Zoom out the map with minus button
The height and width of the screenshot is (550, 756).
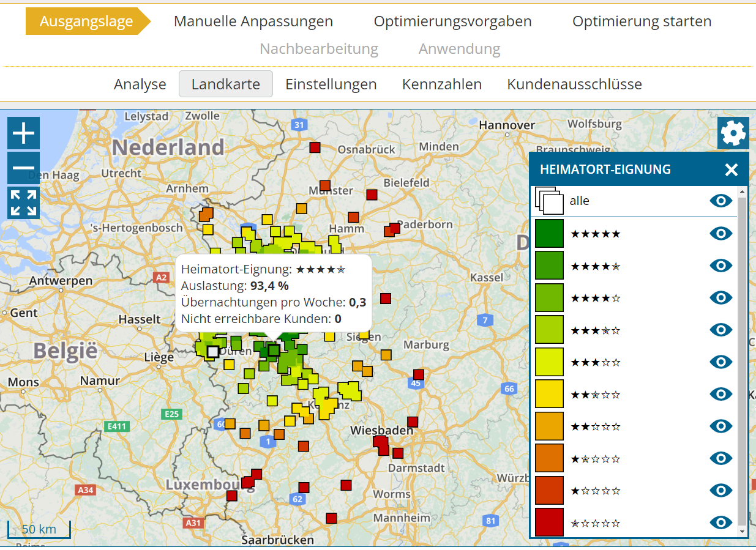(23, 168)
